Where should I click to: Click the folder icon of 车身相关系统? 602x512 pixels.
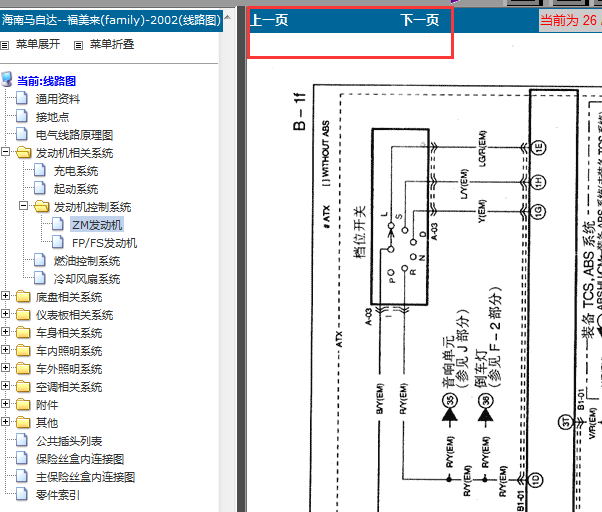23,333
